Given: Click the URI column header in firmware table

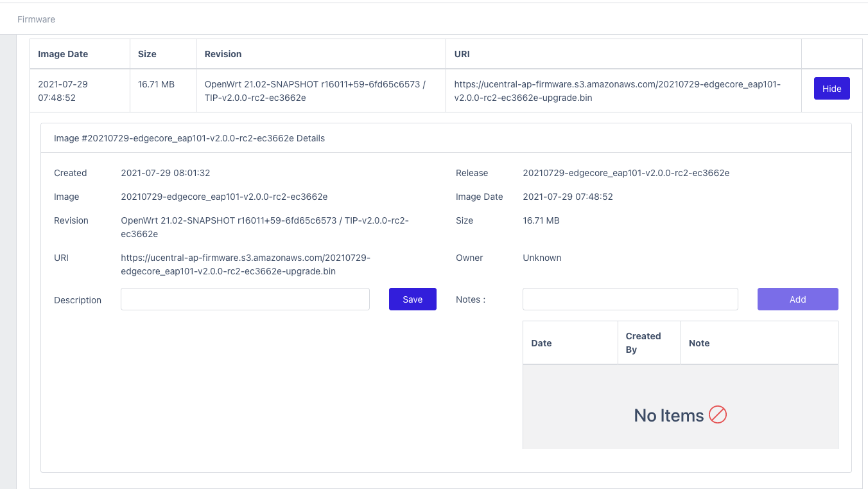Looking at the screenshot, I should [x=462, y=54].
